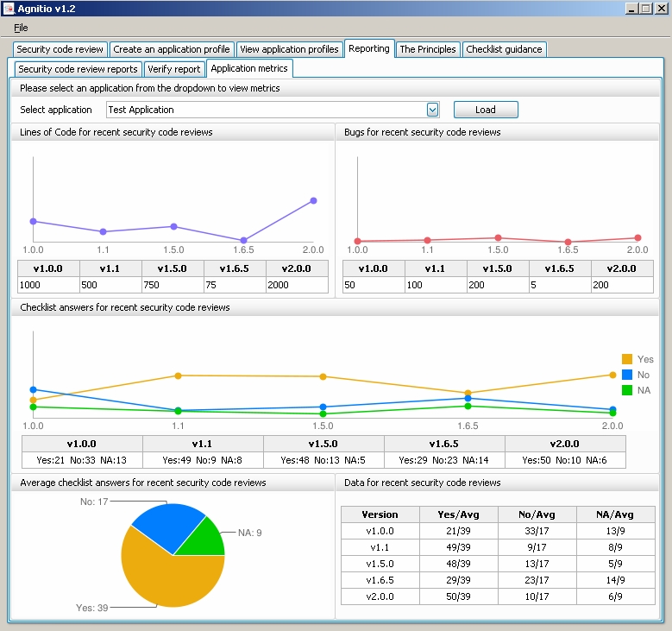Click the Yes/Avg column header
The image size is (672, 631).
(459, 514)
